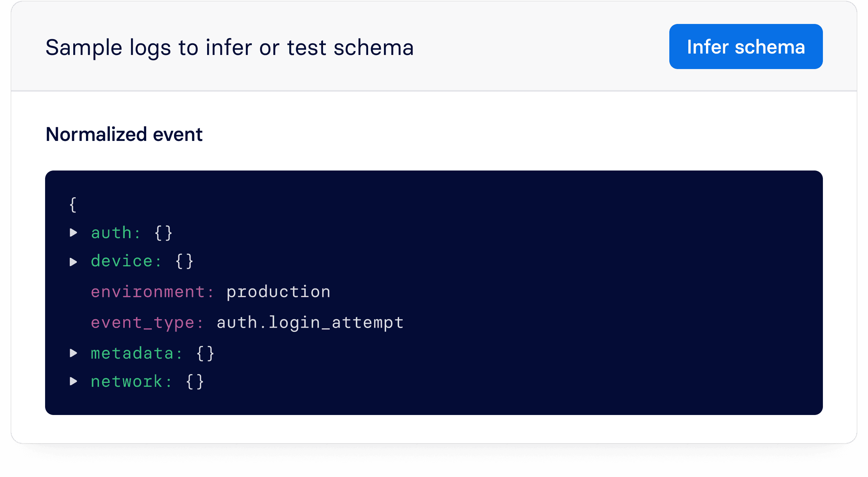868x477 pixels.
Task: Click the production value text
Action: [278, 292]
